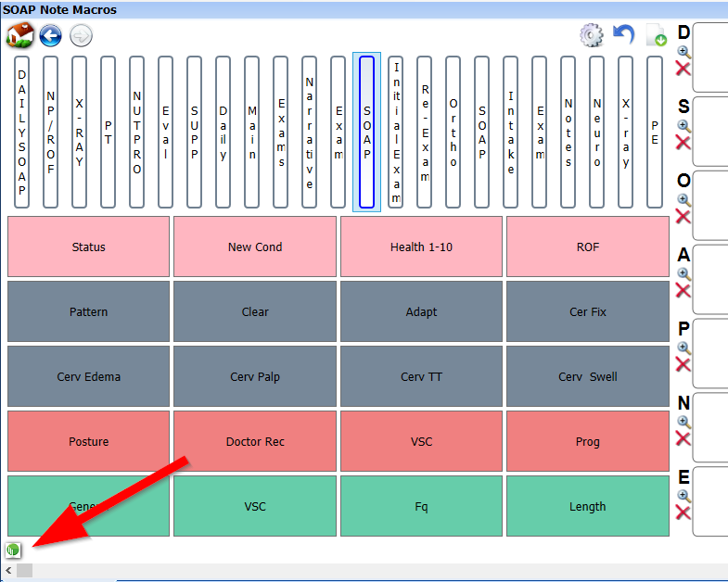
Task: Click the red X under letter E
Action: pos(683,513)
